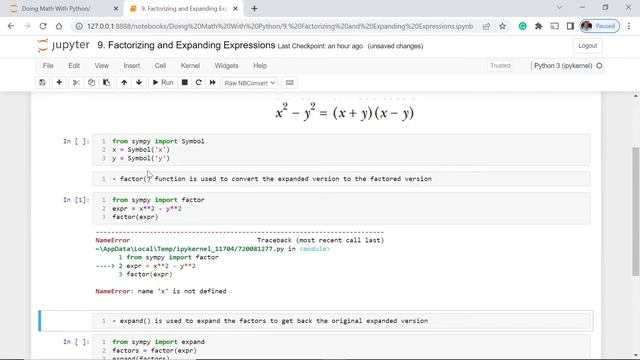Image resolution: width=640 pixels, height=360 pixels.
Task: Save notebook with the floppy disk icon
Action: (42, 82)
